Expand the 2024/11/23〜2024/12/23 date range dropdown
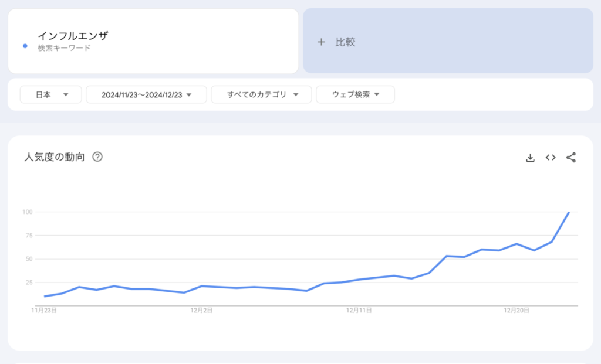This screenshot has height=364, width=601. [x=146, y=94]
